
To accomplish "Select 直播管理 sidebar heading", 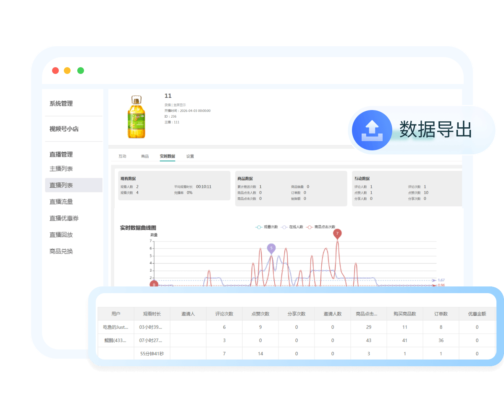I will (61, 155).
